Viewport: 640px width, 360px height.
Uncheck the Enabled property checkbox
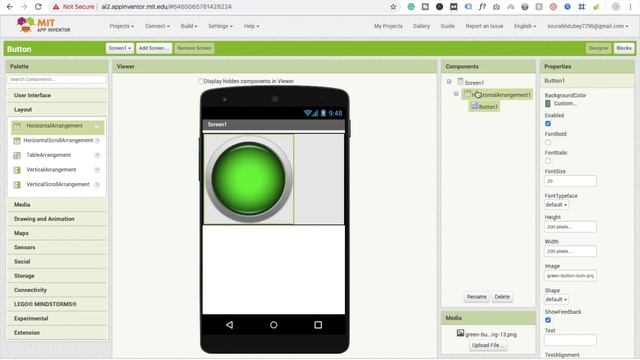click(548, 123)
